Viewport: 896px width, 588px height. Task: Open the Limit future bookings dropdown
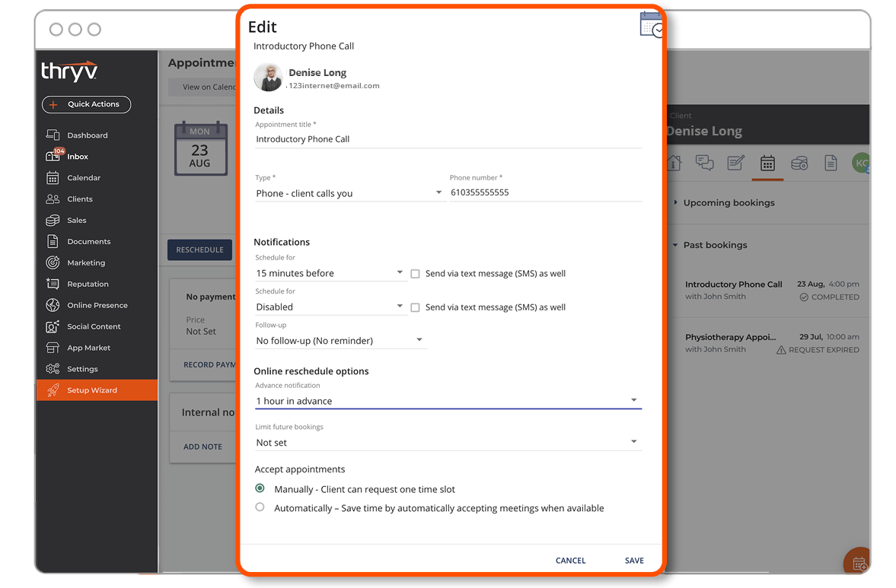(x=448, y=443)
